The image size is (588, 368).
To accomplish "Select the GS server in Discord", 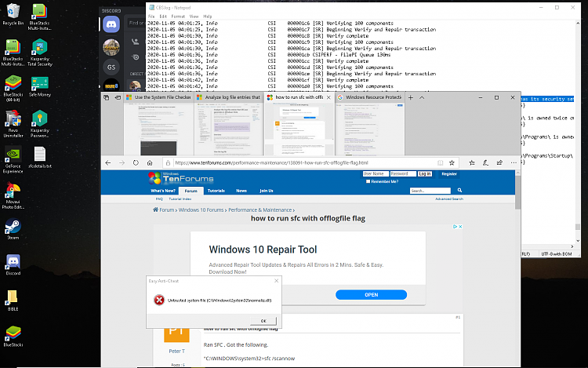I will click(x=111, y=67).
